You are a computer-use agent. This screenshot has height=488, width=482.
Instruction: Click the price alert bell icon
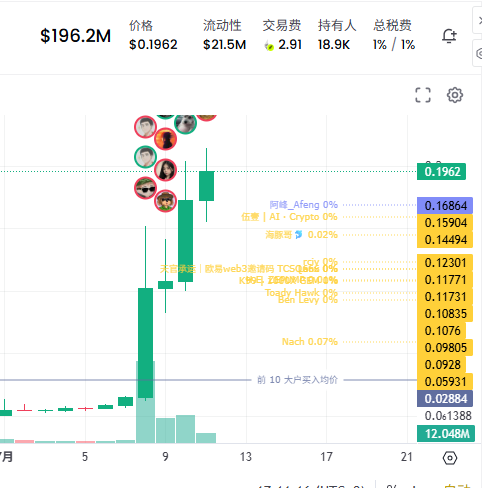pos(449,36)
